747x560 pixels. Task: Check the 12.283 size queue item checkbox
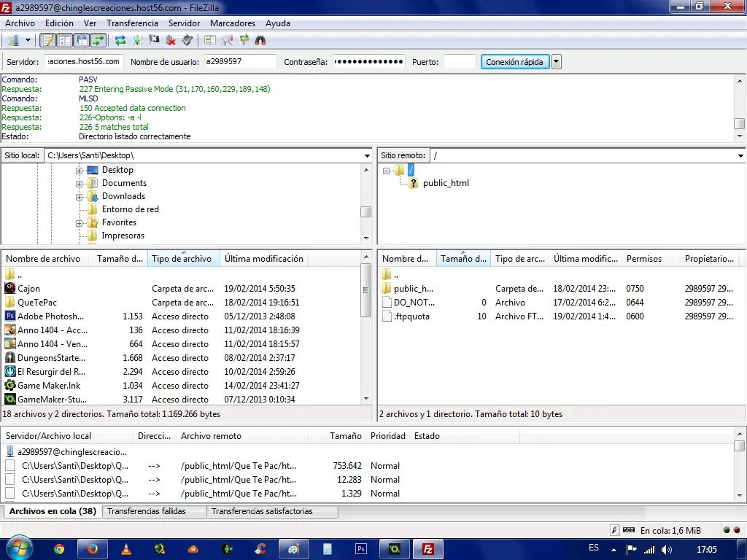tap(10, 480)
